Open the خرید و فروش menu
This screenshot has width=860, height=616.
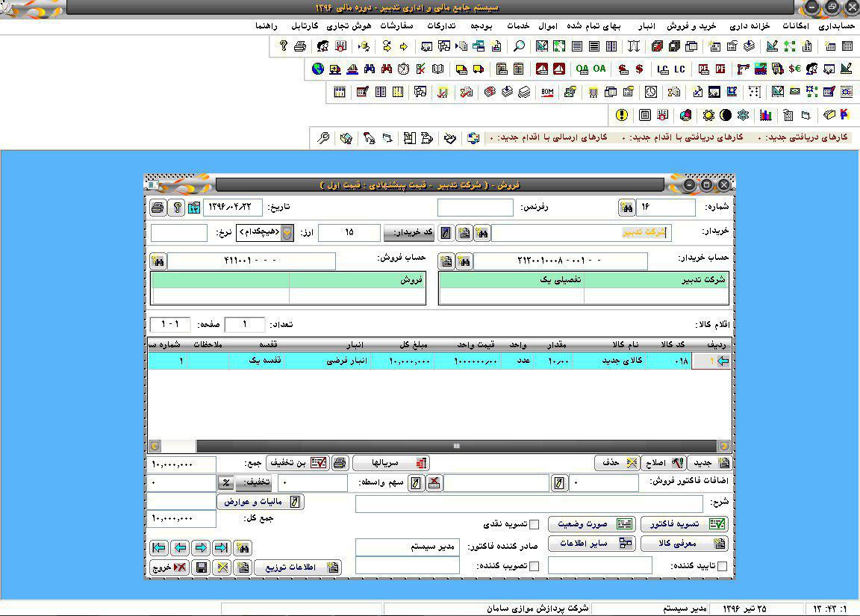point(691,26)
